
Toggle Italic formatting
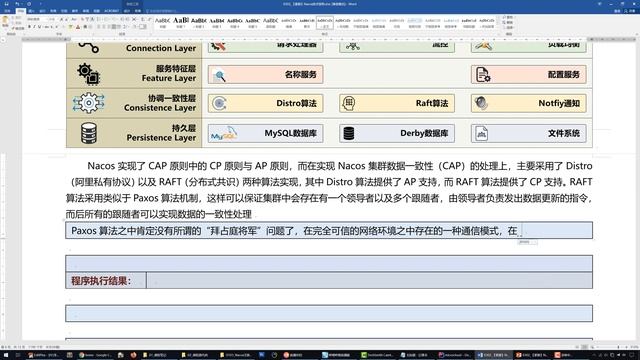click(x=34, y=27)
